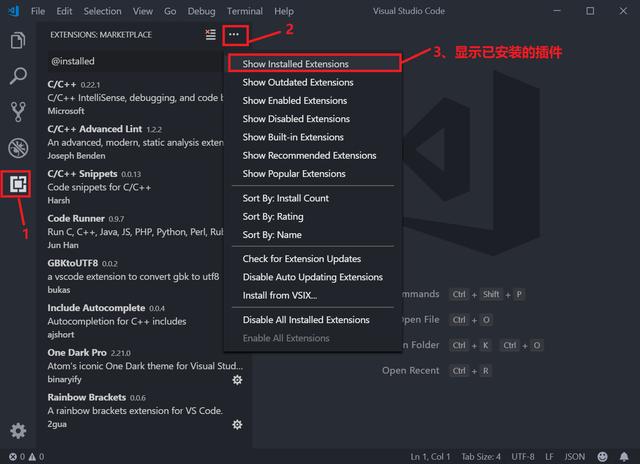Viewport: 640px width, 464px height.
Task: Open the Debug view icon
Action: coord(18,148)
